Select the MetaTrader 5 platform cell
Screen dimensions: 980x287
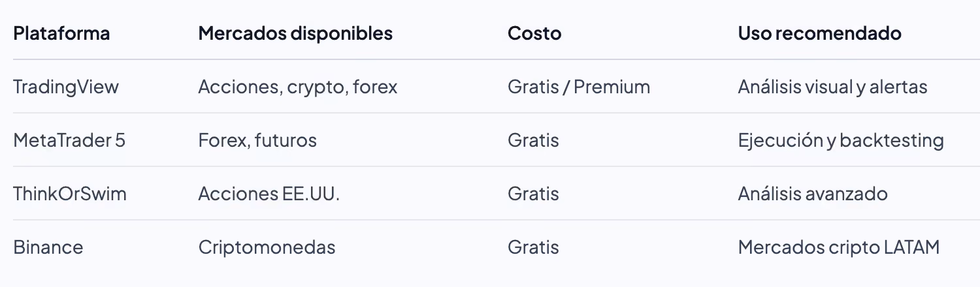69,140
